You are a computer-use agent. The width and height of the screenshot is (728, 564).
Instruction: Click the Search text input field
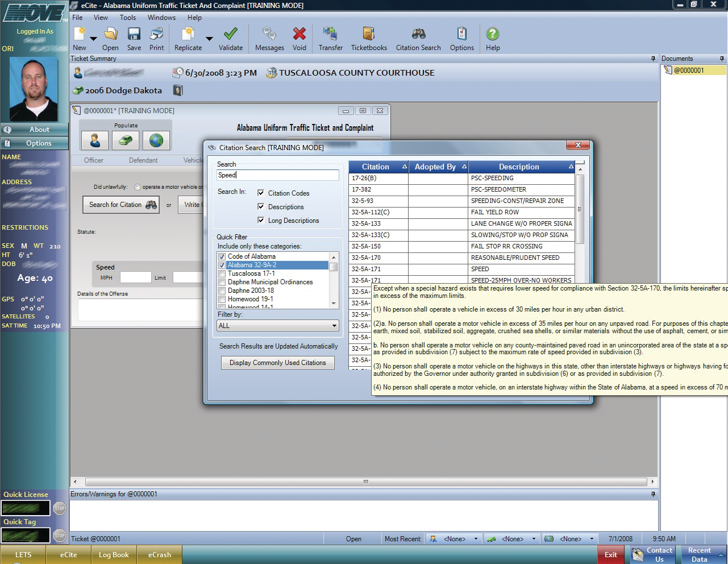277,175
